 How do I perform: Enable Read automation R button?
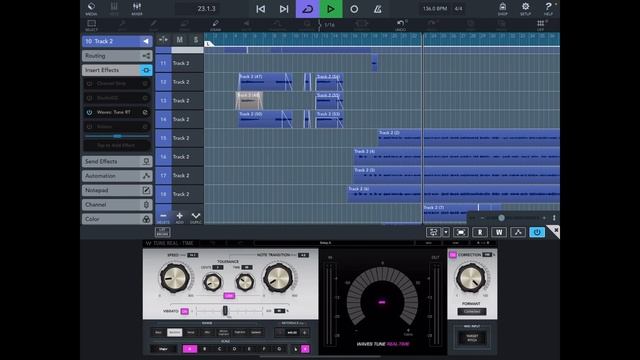(x=480, y=232)
